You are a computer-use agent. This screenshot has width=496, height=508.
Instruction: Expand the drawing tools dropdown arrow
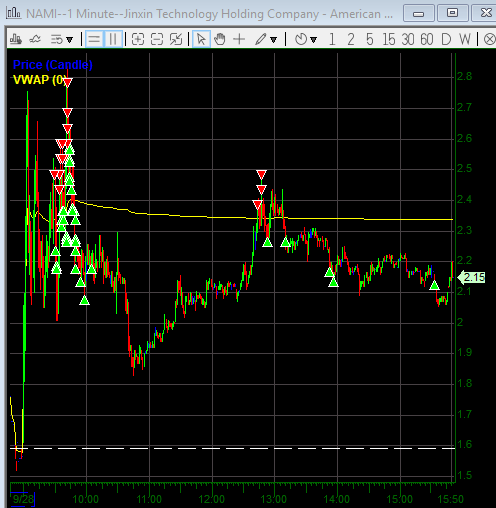[x=274, y=40]
